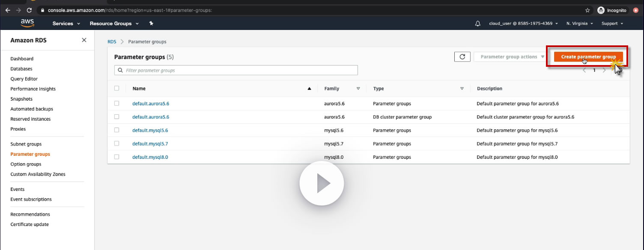
Task: Bookmark this page with the star icon
Action: tap(587, 10)
